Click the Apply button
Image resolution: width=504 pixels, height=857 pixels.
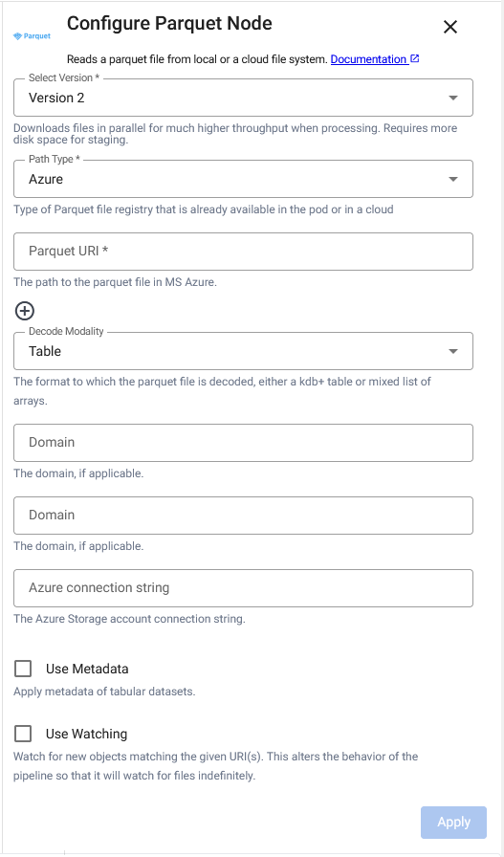pyautogui.click(x=453, y=822)
